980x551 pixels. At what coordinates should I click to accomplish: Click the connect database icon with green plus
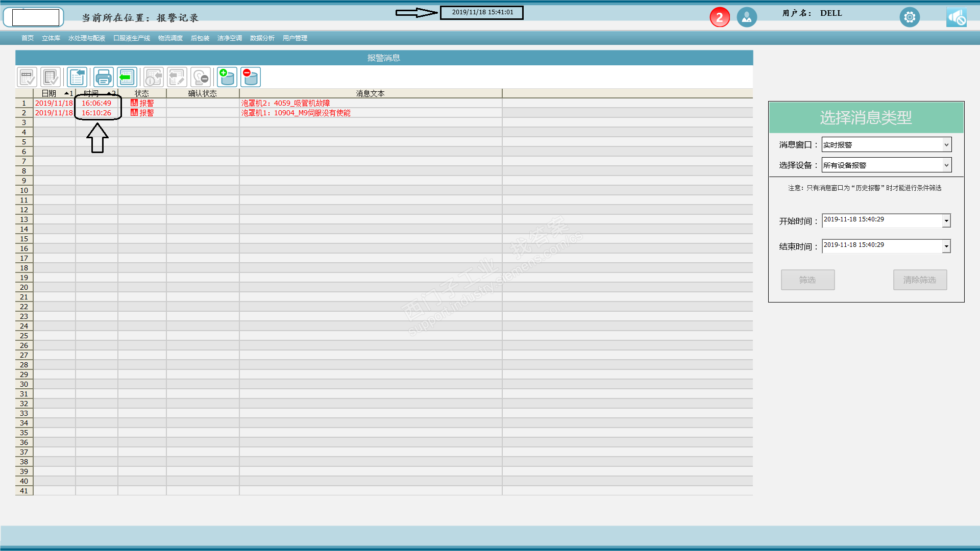227,78
